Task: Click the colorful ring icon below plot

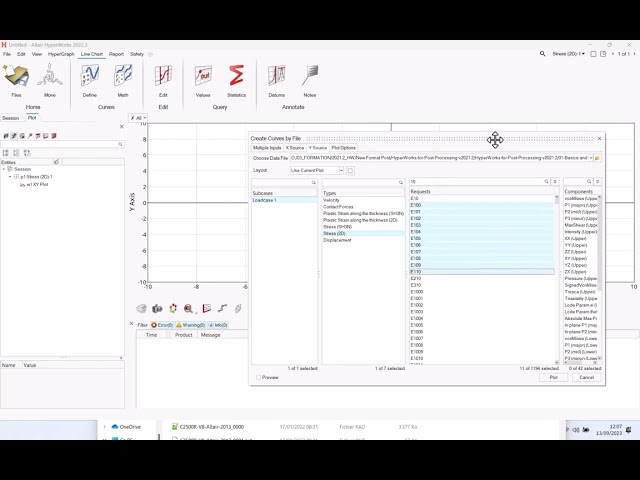Action: click(x=173, y=309)
